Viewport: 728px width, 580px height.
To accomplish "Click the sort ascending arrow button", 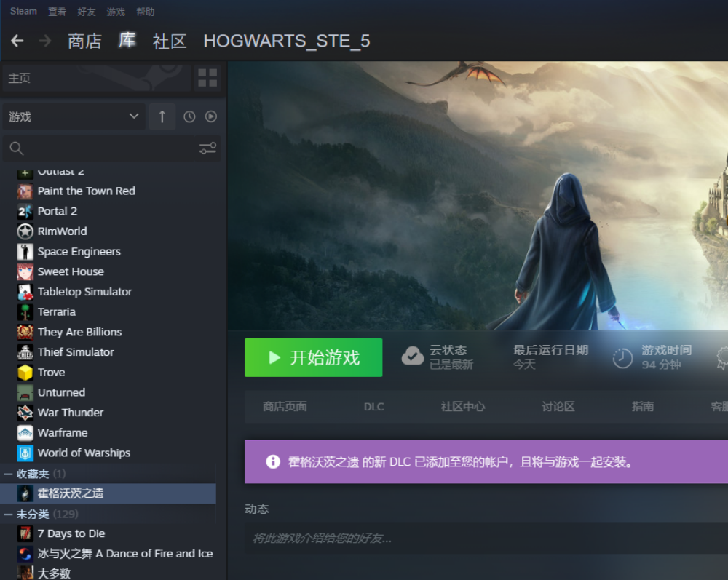I will pos(162,116).
